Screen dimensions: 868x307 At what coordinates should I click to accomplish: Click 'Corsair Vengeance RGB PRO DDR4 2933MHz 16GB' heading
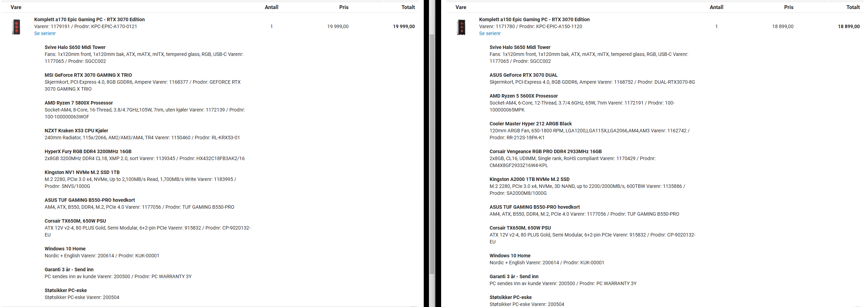545,151
